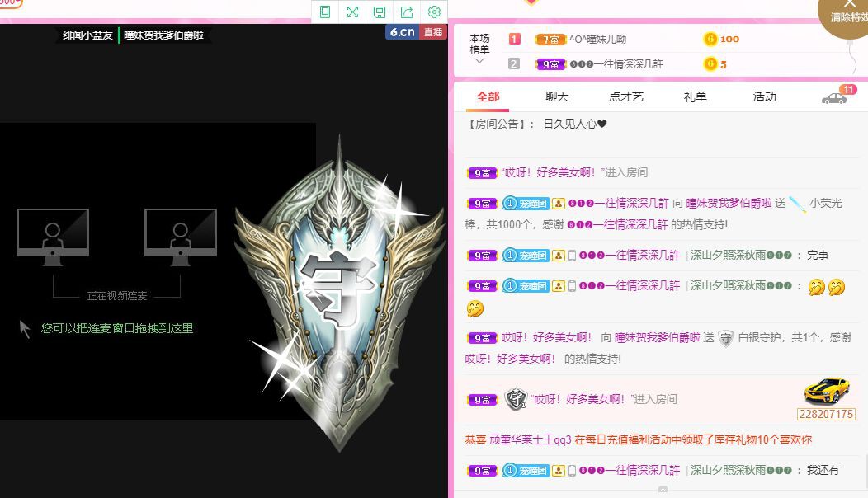Viewport: 868px width, 498px height.
Task: Open the 活动 tab
Action: 765,96
